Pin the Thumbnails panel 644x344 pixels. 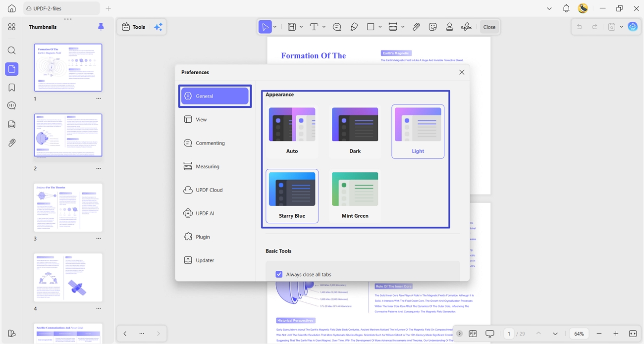pos(101,27)
